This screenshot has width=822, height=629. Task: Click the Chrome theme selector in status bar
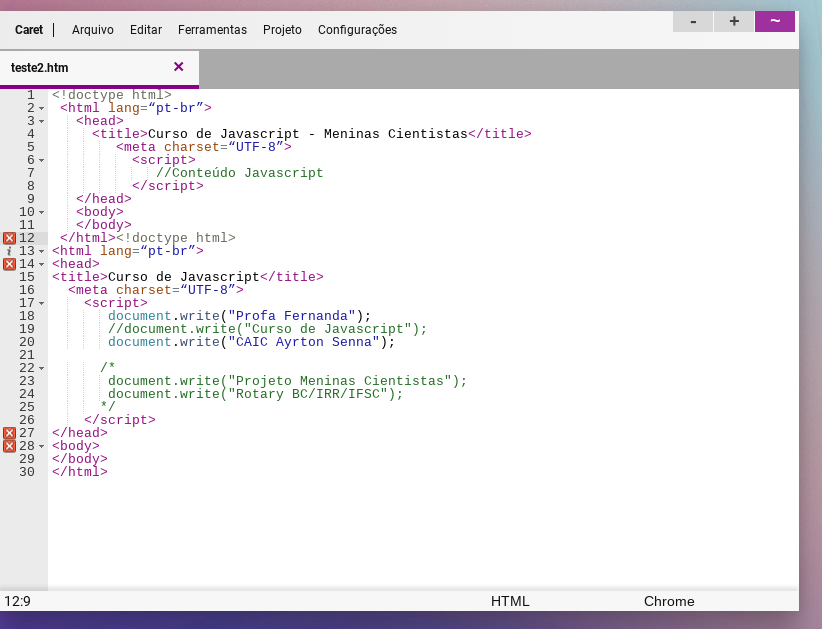point(668,601)
